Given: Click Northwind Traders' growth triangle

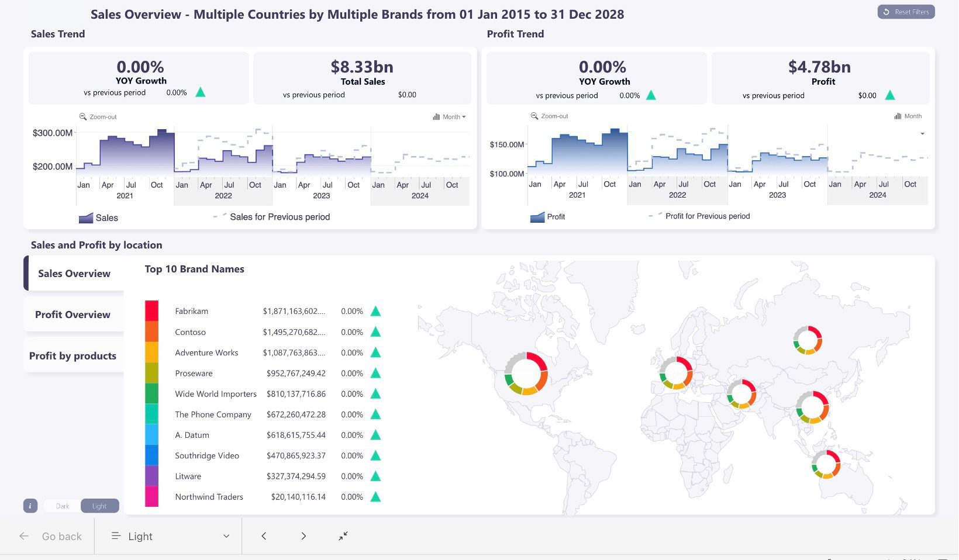Looking at the screenshot, I should [x=375, y=497].
